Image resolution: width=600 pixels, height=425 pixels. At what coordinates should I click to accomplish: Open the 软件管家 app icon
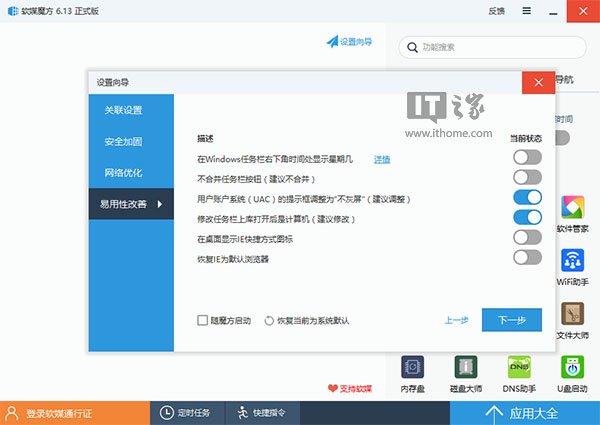click(x=572, y=207)
